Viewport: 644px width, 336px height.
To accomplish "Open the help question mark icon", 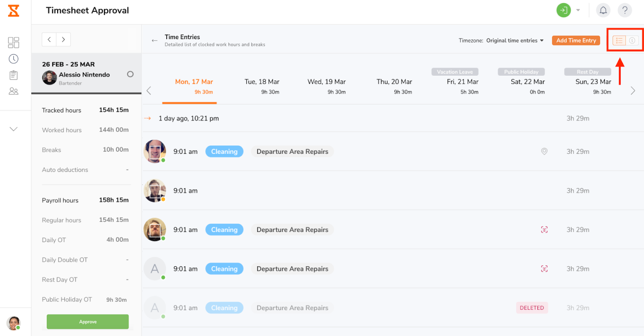I will 625,10.
